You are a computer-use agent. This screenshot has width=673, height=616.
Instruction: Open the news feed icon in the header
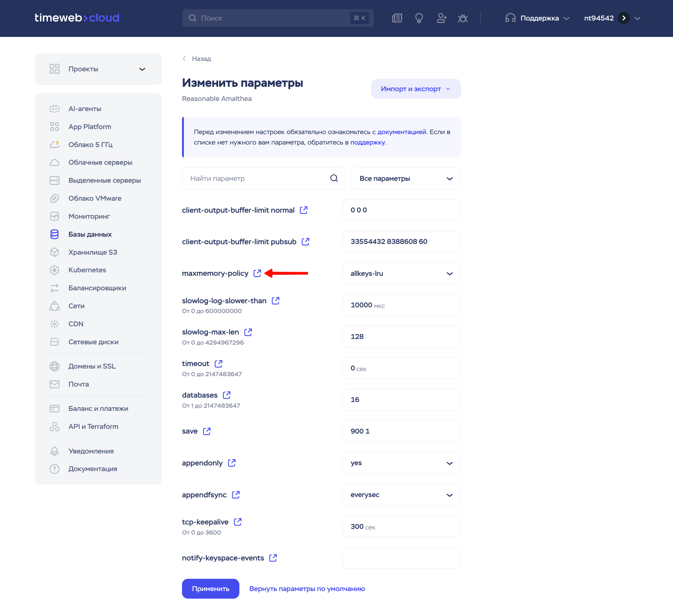coord(397,18)
